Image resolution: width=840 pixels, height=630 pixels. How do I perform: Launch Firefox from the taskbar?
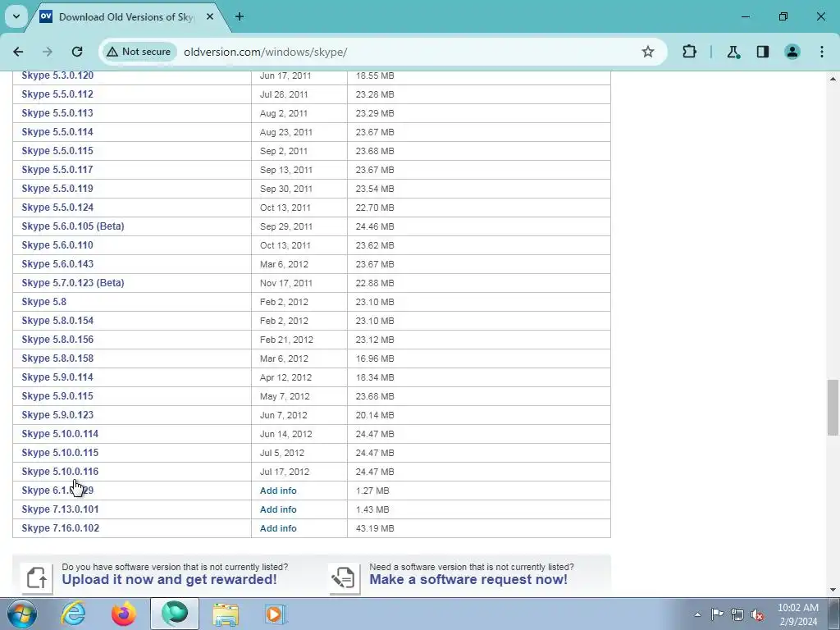tap(124, 614)
